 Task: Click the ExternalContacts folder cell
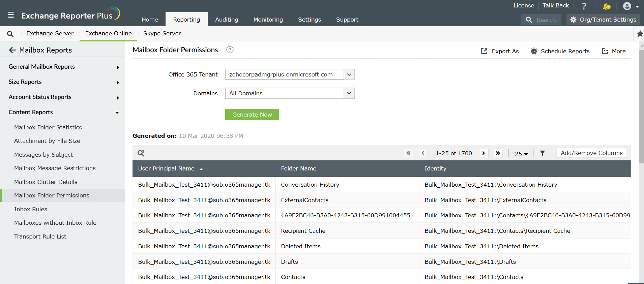pos(347,200)
